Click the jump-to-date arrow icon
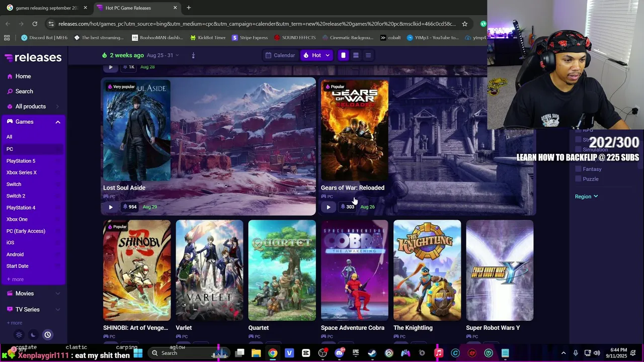 (193, 55)
